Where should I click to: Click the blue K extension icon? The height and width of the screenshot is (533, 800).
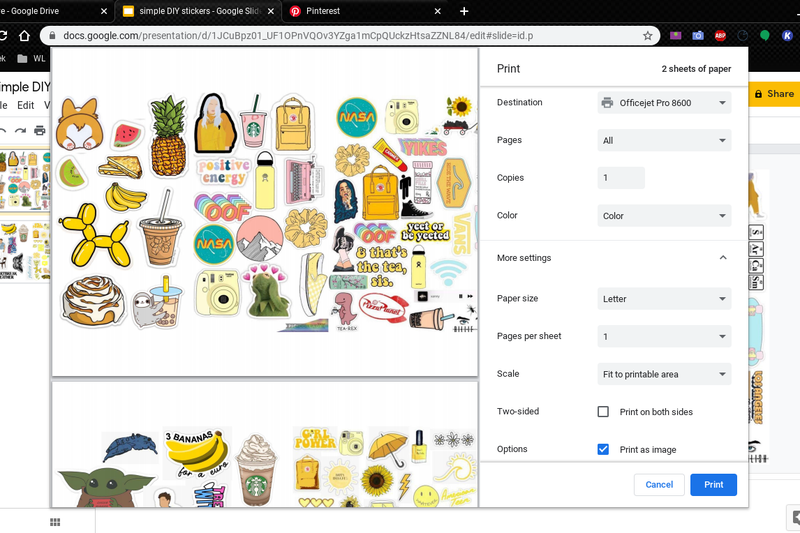pyautogui.click(x=787, y=36)
